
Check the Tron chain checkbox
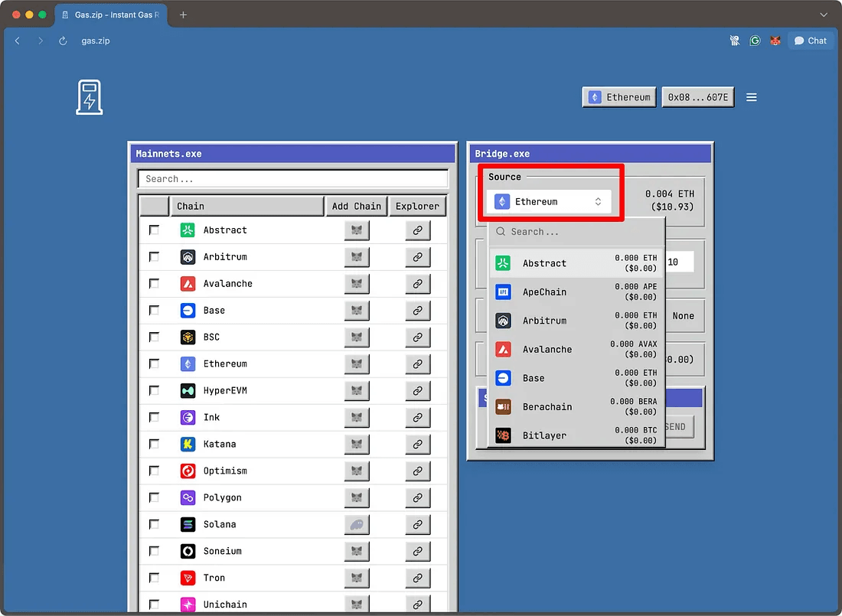click(x=154, y=578)
